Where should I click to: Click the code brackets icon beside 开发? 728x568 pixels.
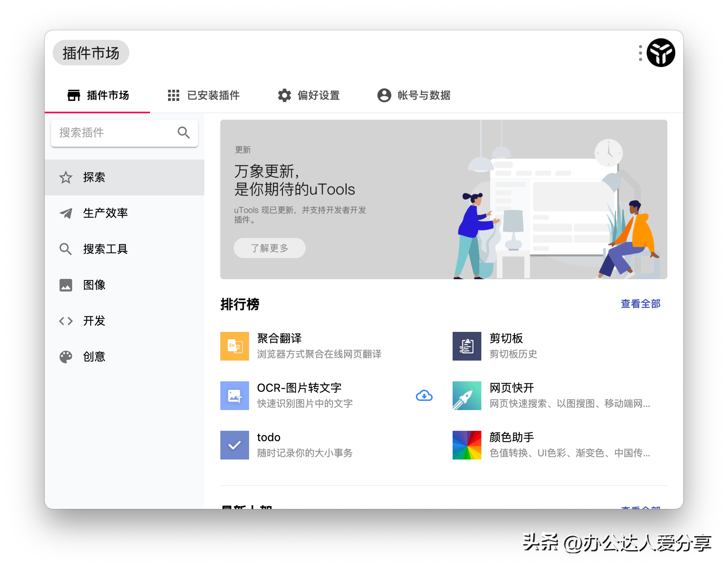coord(66,321)
